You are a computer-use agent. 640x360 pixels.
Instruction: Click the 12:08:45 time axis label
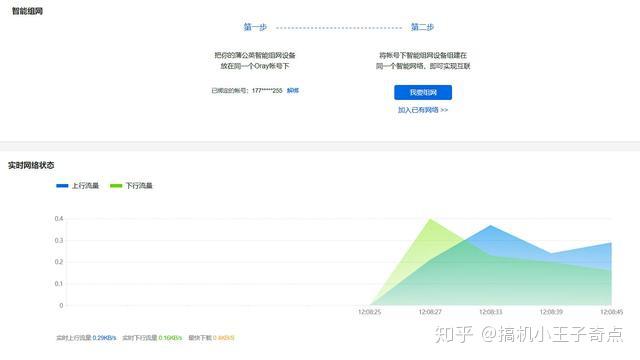611,312
